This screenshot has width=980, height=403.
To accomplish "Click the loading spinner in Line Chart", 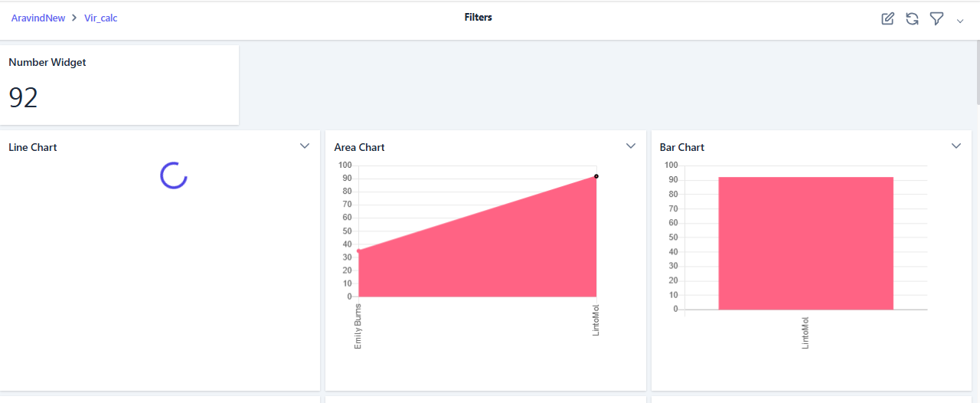I will 174,175.
